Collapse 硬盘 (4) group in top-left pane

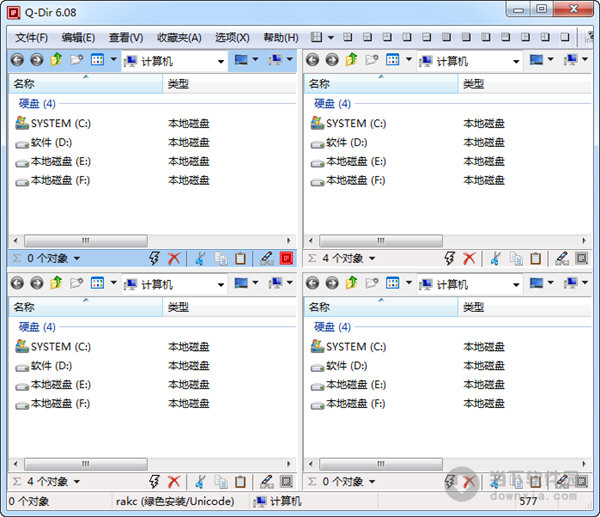tap(37, 104)
